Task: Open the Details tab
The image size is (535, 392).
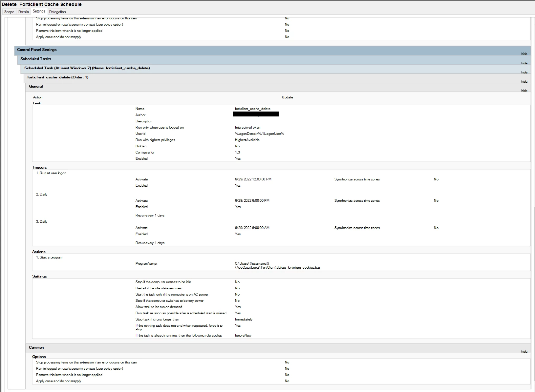Action: coord(24,12)
